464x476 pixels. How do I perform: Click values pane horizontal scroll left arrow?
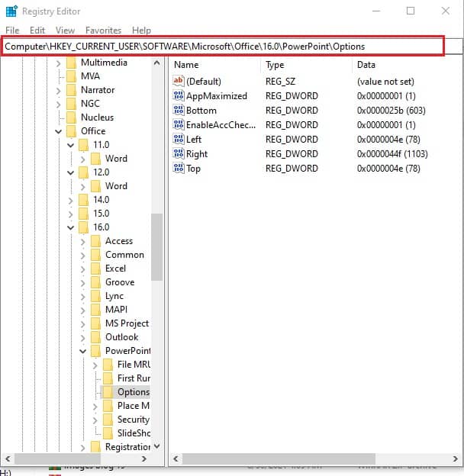coord(176,458)
